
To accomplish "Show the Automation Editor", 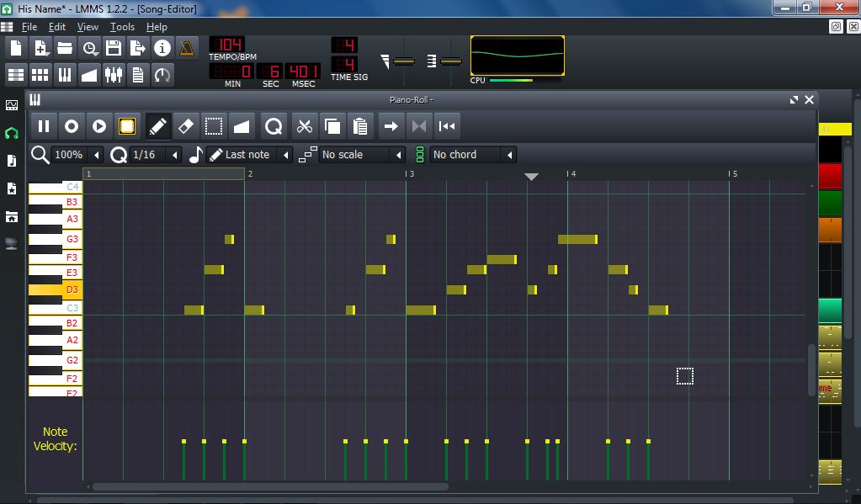I will 89,75.
